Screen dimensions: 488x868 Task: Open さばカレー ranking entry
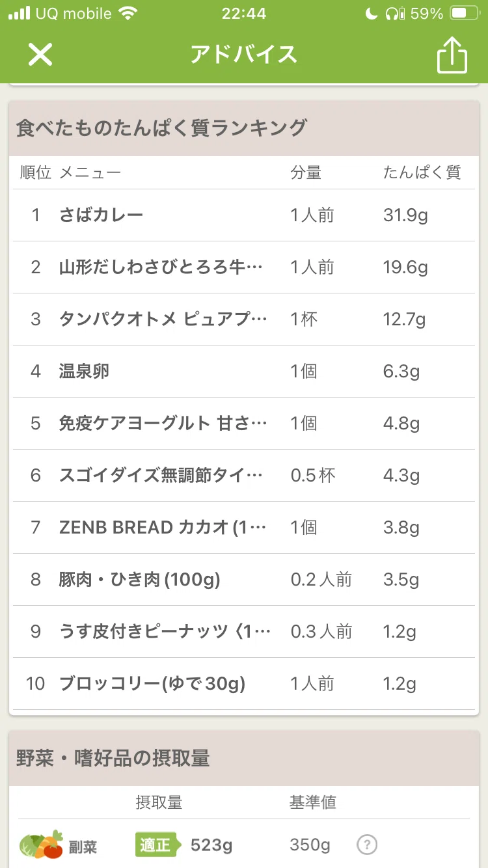point(242,215)
